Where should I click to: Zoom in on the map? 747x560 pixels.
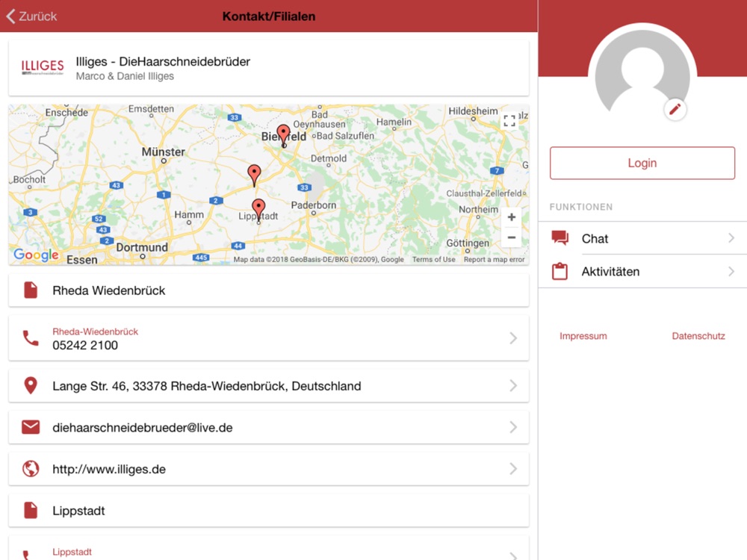[x=511, y=217]
